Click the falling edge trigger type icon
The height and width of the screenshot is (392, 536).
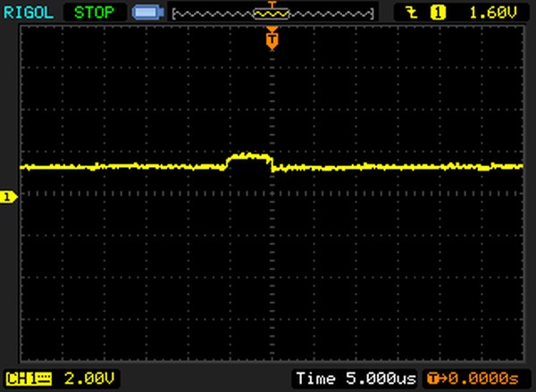tap(410, 13)
